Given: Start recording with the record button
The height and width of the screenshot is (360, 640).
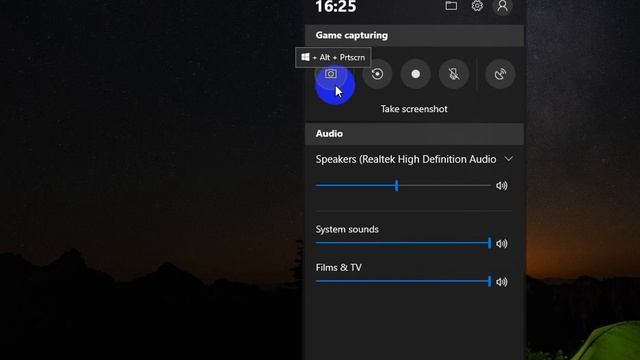Looking at the screenshot, I should [x=416, y=74].
